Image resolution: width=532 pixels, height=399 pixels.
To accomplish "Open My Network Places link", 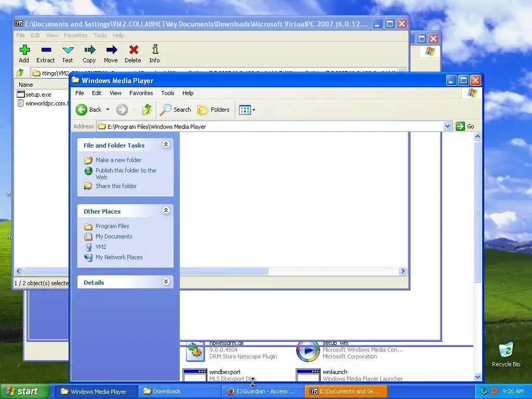I will 119,257.
